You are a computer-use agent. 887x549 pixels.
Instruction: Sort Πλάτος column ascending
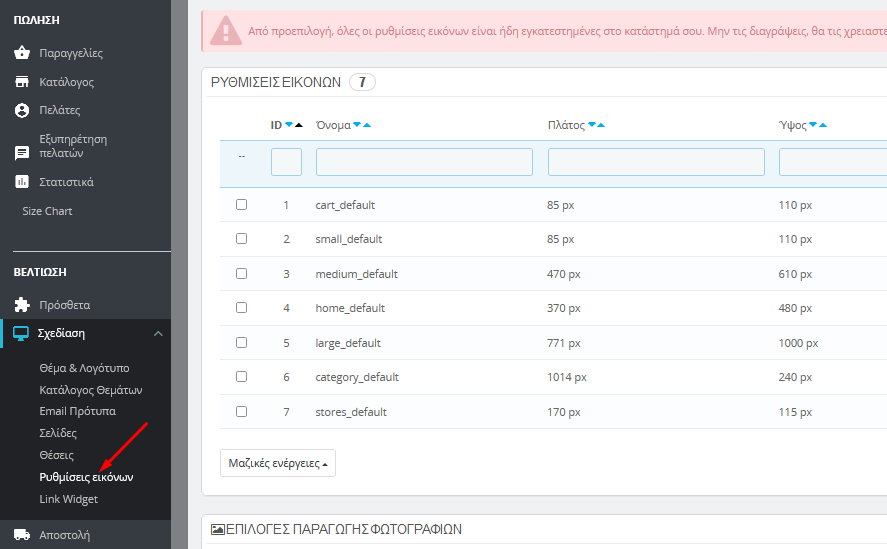(601, 125)
